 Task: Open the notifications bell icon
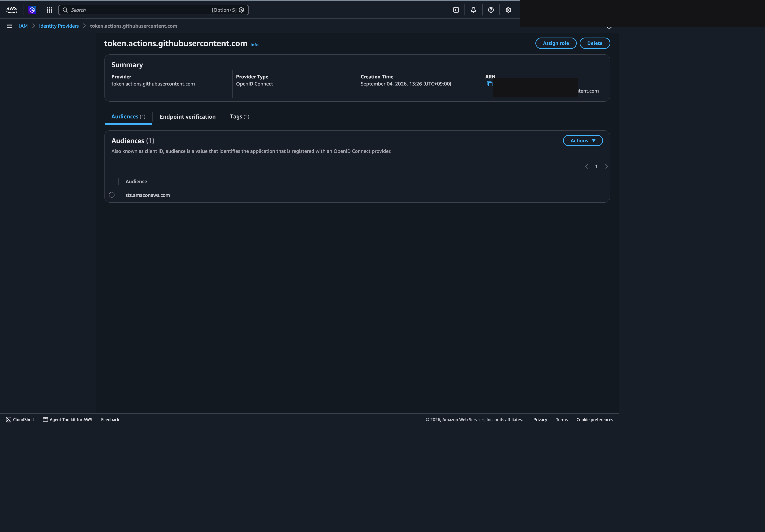tap(474, 10)
